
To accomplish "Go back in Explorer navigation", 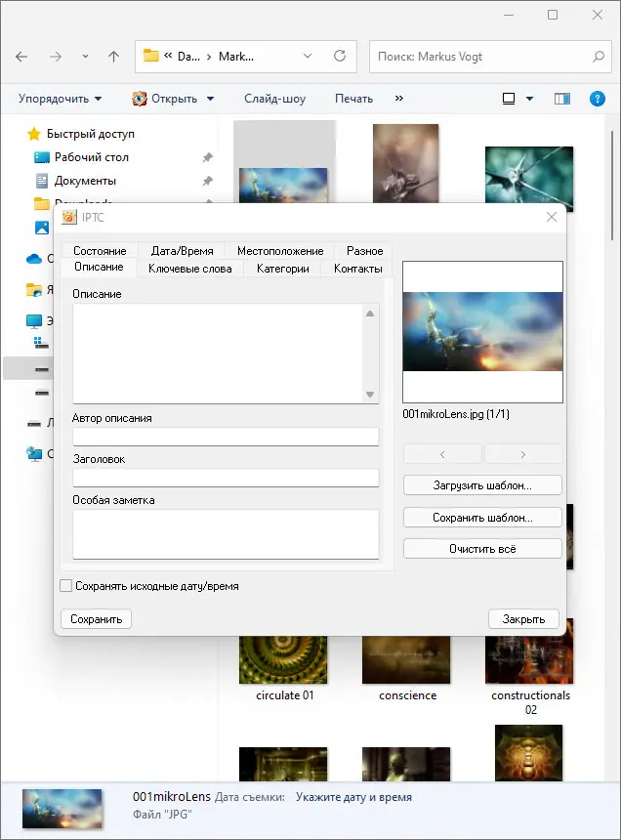I will (21, 57).
